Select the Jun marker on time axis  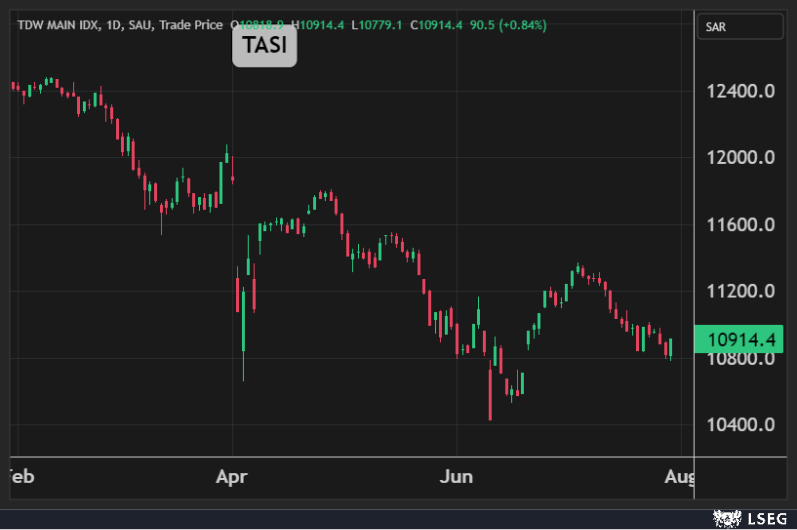click(456, 476)
